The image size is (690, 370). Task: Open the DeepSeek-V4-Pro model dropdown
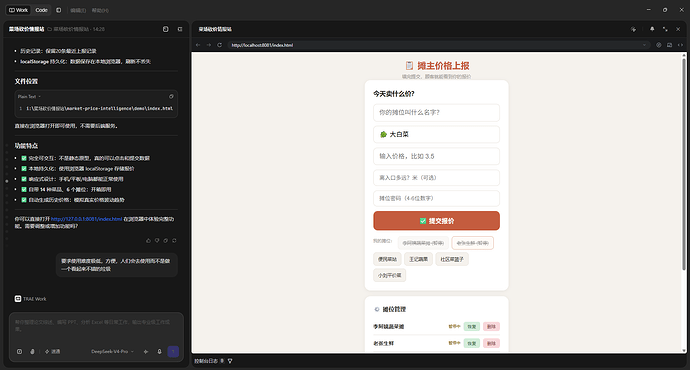[112, 352]
